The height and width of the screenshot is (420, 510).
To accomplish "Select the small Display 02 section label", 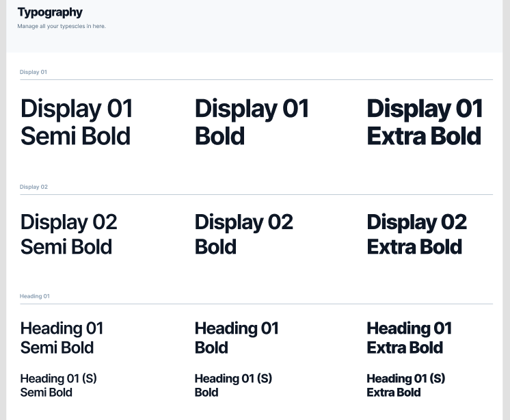I will 33,187.
